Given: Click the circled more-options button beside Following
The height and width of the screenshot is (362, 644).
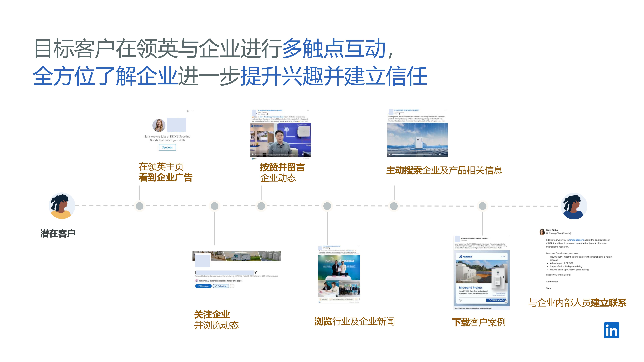Looking at the screenshot, I should pos(232,286).
